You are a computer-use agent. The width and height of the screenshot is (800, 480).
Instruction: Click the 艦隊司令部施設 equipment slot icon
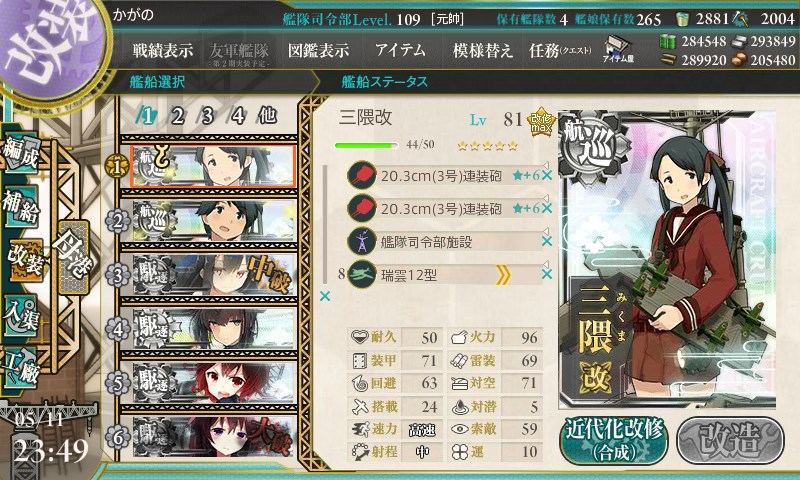[362, 242]
